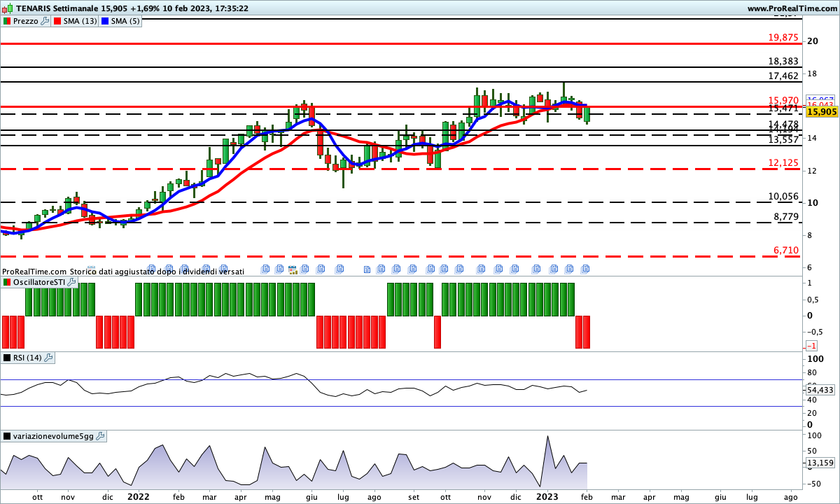Select the RSI (14) panel label

tap(27, 358)
